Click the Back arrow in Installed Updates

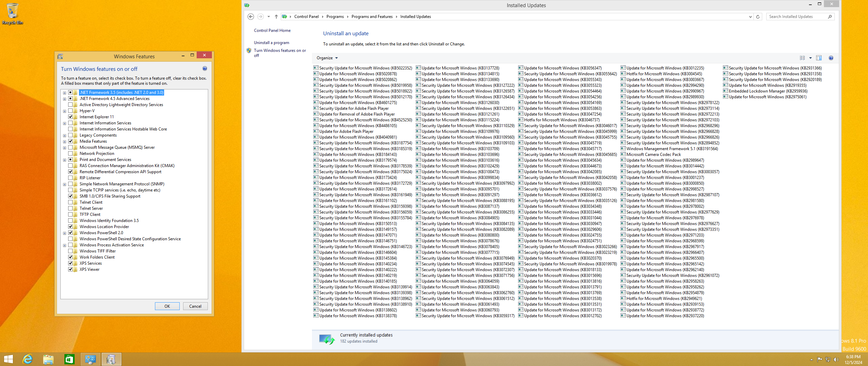(x=251, y=17)
